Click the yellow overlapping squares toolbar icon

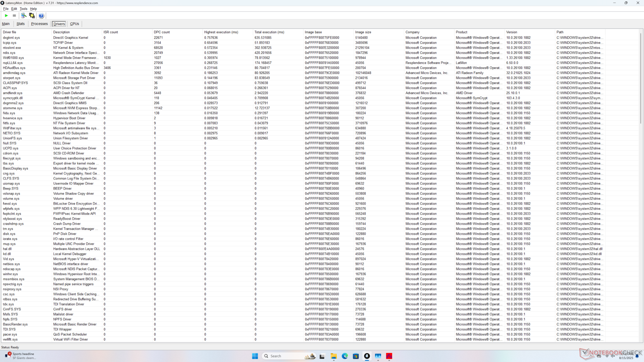click(32, 16)
